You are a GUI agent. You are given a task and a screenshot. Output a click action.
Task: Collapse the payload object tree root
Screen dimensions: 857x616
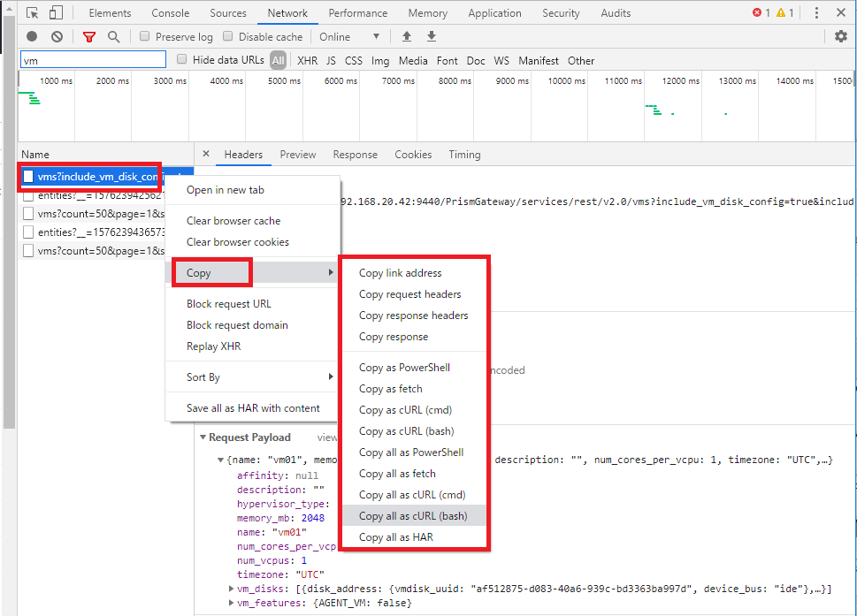tap(221, 460)
